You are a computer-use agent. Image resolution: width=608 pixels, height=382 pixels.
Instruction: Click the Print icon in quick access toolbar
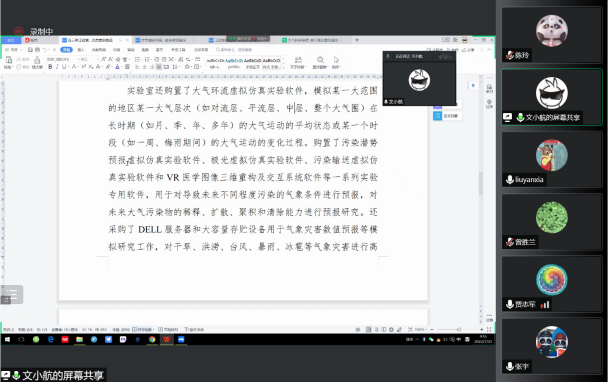[37, 50]
